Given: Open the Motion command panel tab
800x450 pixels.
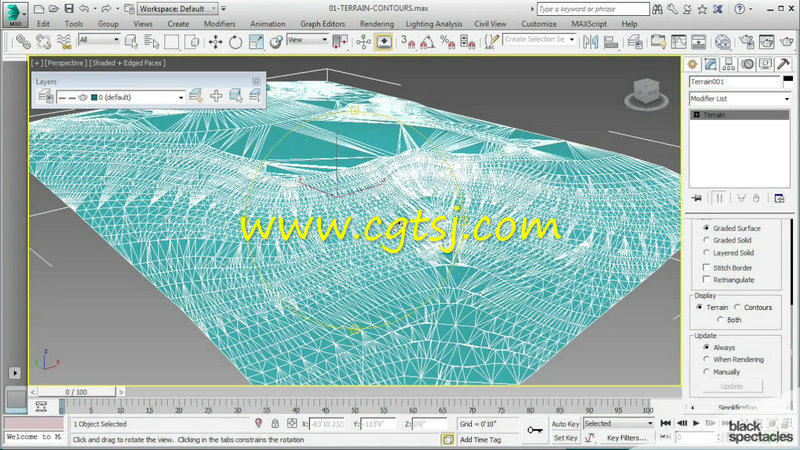Looking at the screenshot, I should pyautogui.click(x=747, y=64).
